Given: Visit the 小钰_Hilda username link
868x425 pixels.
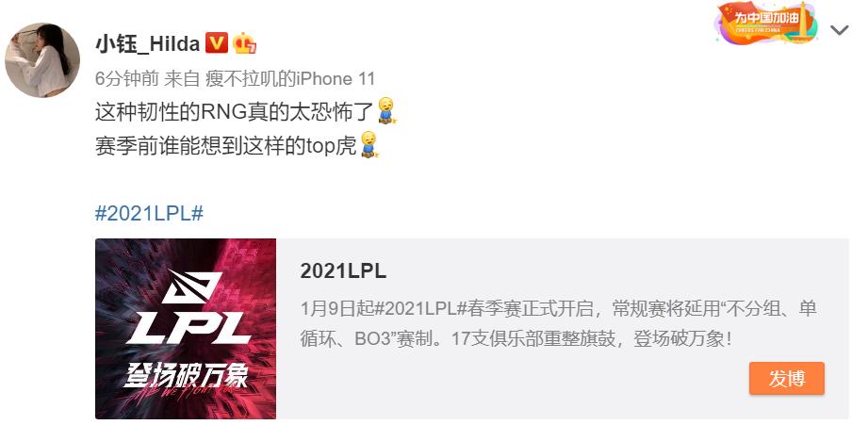Looking at the screenshot, I should 147,43.
